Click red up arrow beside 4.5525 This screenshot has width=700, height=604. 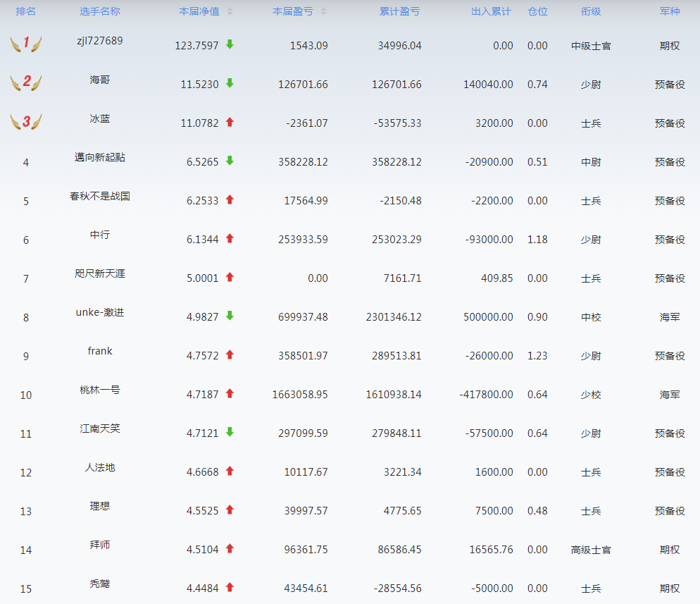click(230, 510)
